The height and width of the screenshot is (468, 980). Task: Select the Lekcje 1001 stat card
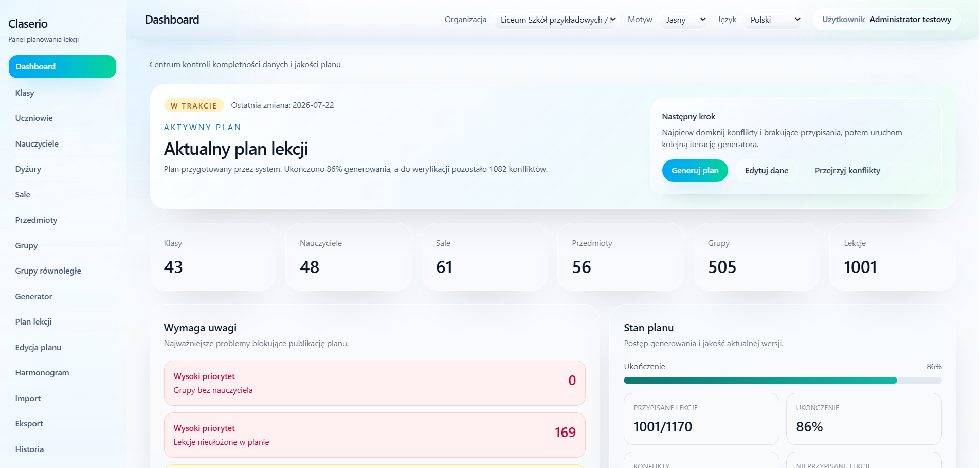(893, 257)
